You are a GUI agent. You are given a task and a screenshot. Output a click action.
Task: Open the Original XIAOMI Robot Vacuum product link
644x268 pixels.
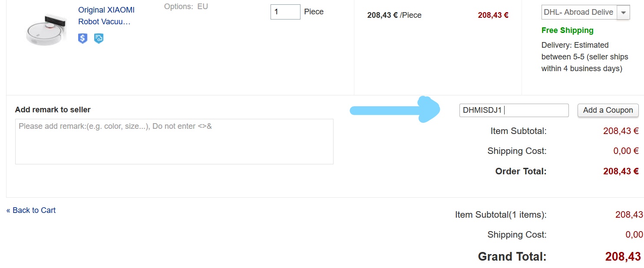(x=106, y=16)
